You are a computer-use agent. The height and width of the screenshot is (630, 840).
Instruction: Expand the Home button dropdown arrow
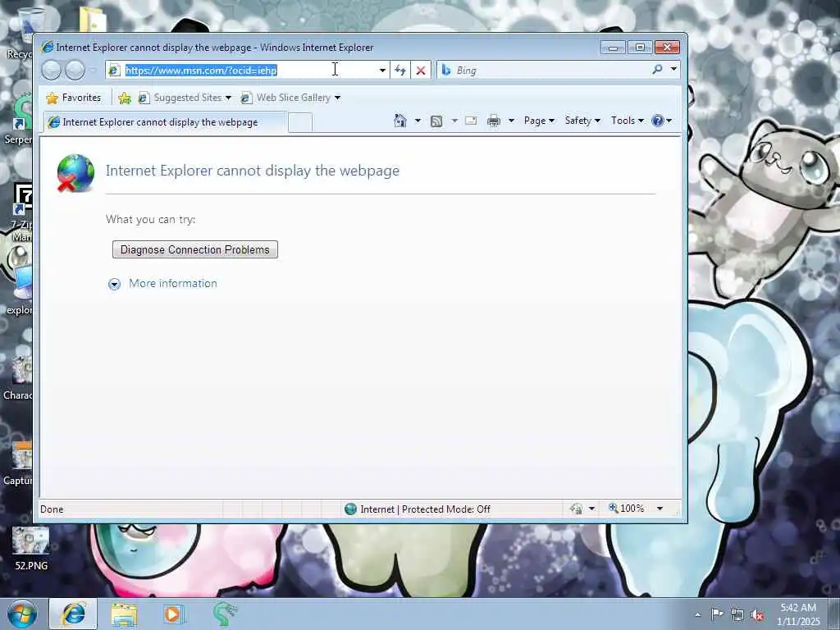tap(418, 121)
